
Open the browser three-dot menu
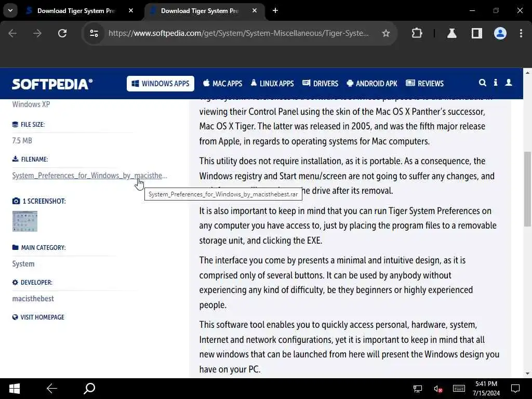(521, 33)
